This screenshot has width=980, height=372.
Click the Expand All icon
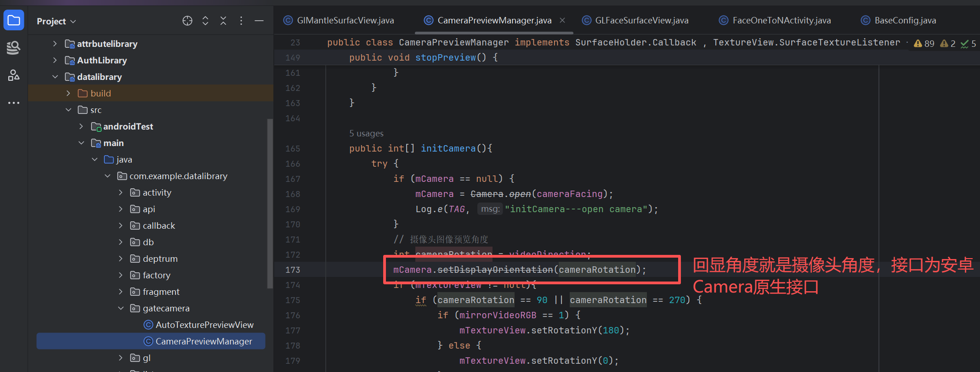tap(205, 21)
